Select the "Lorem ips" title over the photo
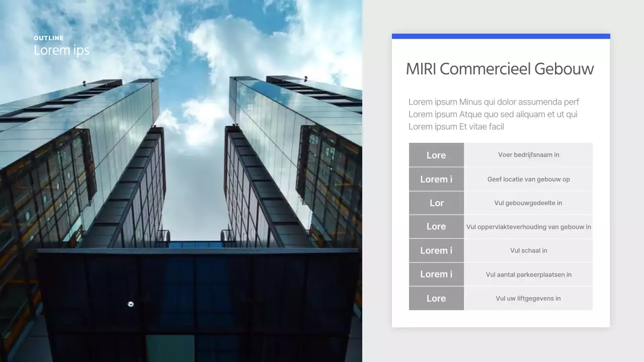The image size is (644, 362). (x=61, y=50)
